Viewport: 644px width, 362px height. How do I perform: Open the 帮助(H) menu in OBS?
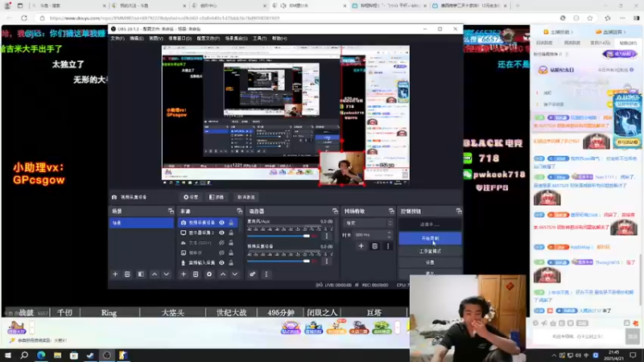click(279, 39)
